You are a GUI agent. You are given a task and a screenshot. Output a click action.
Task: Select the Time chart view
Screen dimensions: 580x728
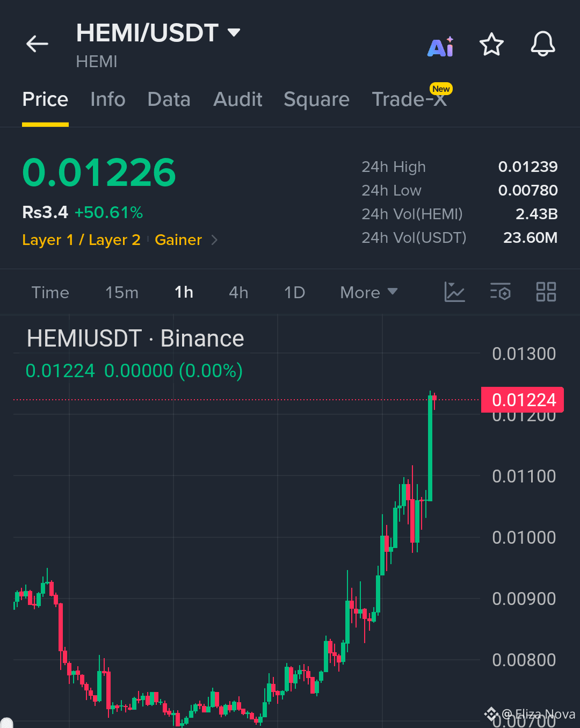coord(50,292)
